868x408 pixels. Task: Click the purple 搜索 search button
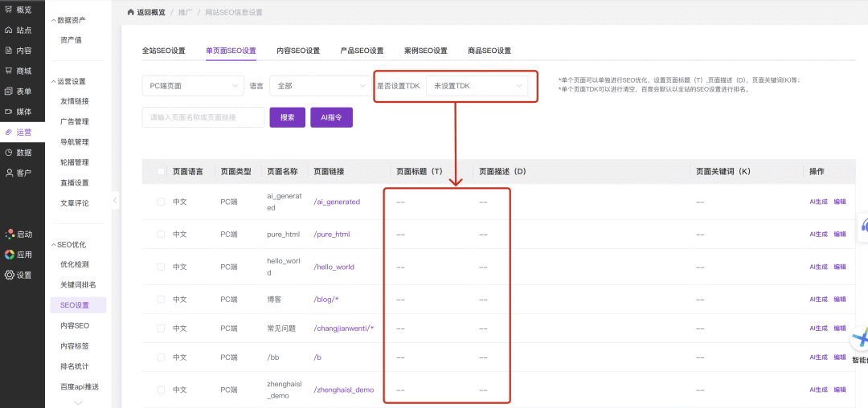(x=287, y=117)
